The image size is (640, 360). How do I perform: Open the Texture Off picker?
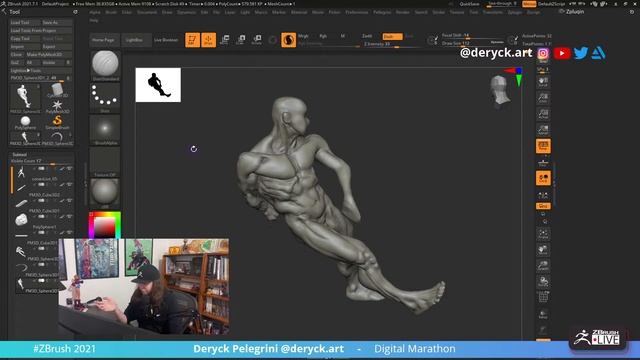pyautogui.click(x=105, y=162)
